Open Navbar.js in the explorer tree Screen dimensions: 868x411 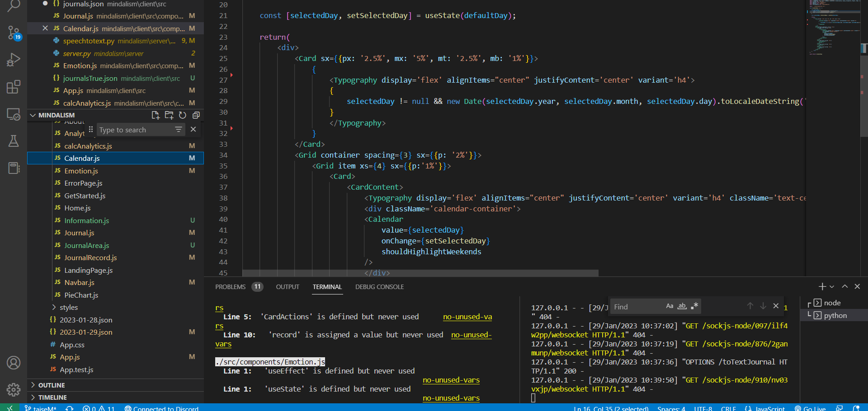click(79, 282)
